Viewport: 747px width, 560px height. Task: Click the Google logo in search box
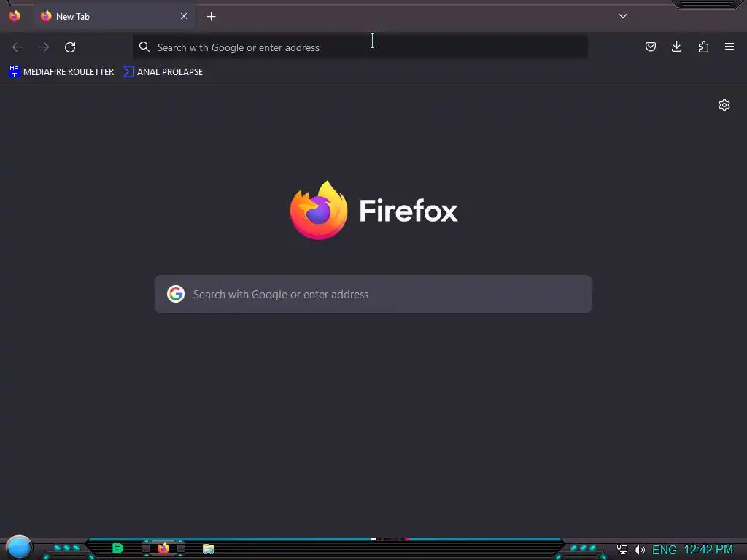(x=176, y=294)
